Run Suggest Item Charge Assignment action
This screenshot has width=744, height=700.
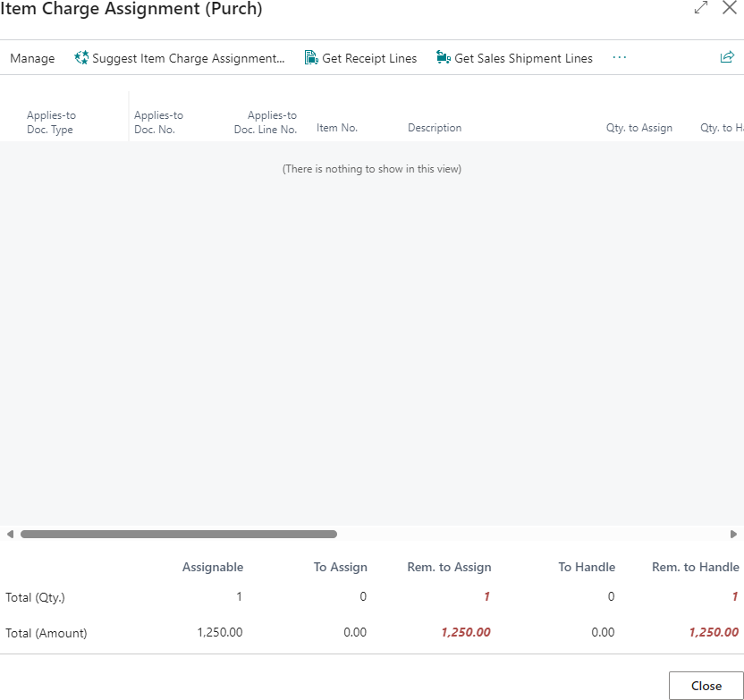click(x=188, y=58)
